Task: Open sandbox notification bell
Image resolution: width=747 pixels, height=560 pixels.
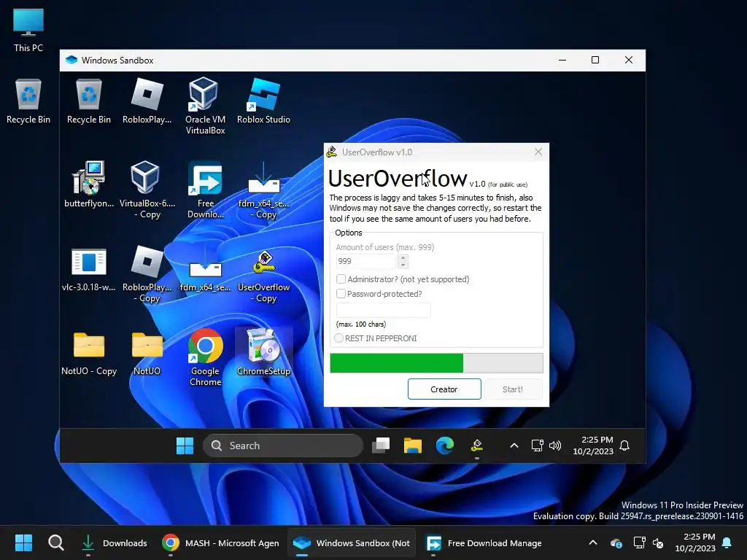Action: pos(624,446)
